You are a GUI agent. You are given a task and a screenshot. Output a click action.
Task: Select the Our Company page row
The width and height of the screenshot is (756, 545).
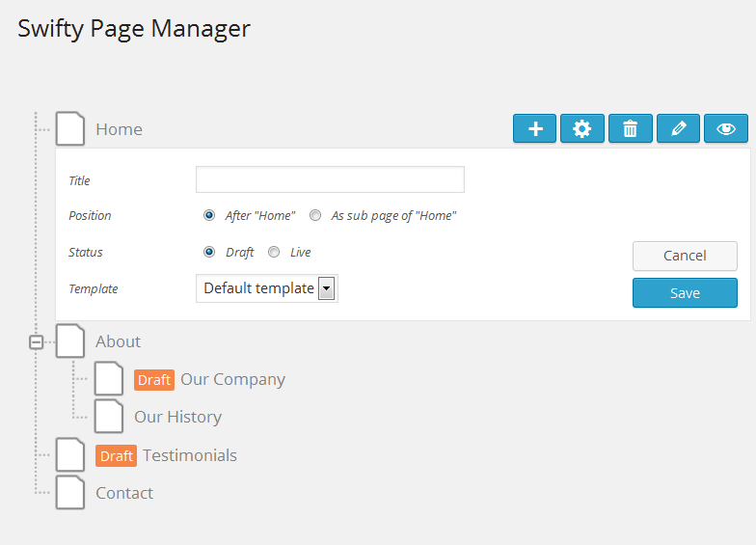click(233, 380)
